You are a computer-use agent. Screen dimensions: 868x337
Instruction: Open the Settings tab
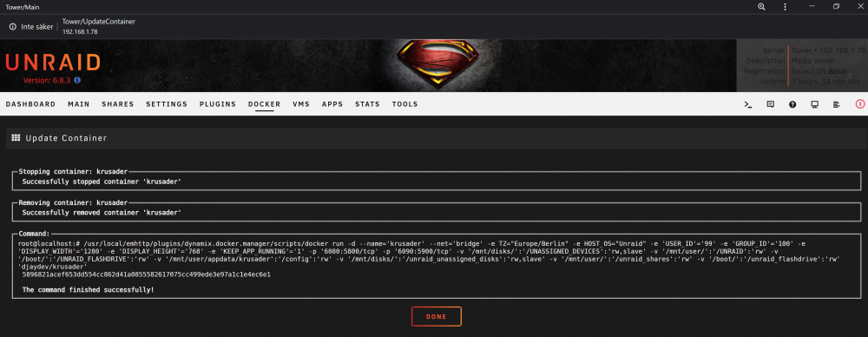click(167, 104)
